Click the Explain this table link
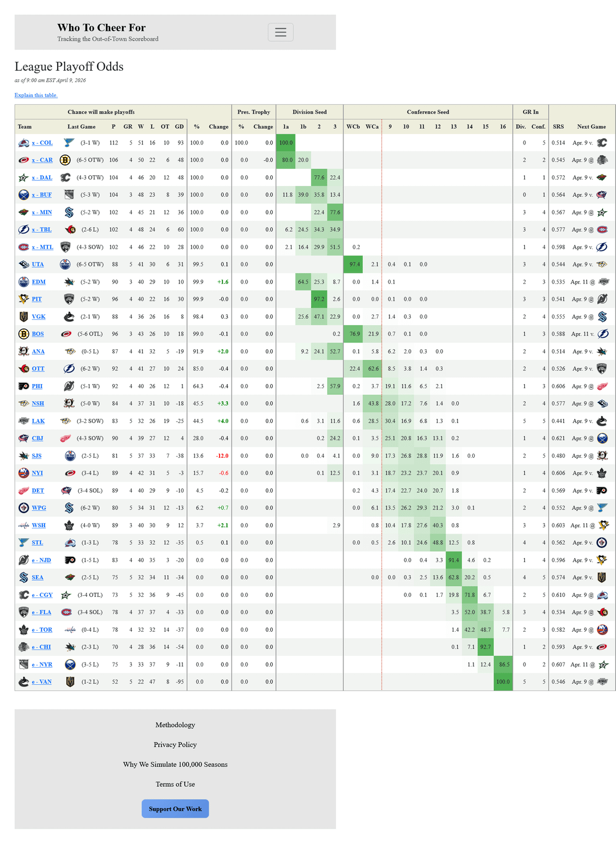Viewport: 616px width, 844px height. coord(36,95)
